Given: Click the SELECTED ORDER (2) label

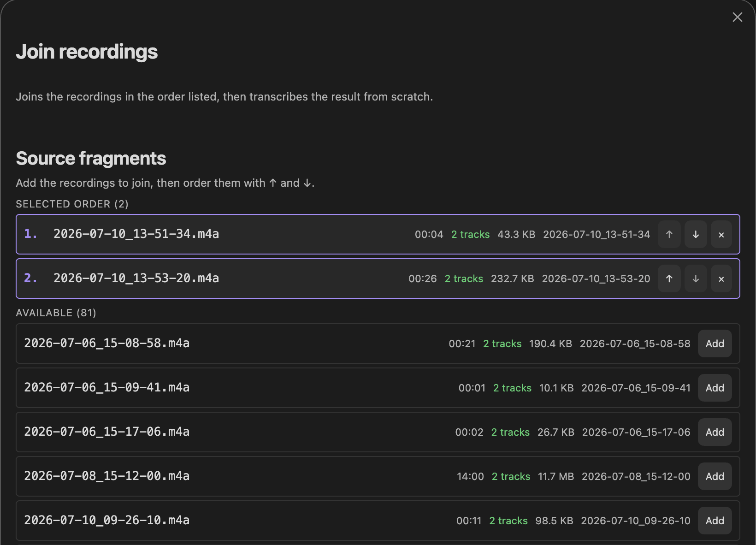Looking at the screenshot, I should (x=72, y=204).
